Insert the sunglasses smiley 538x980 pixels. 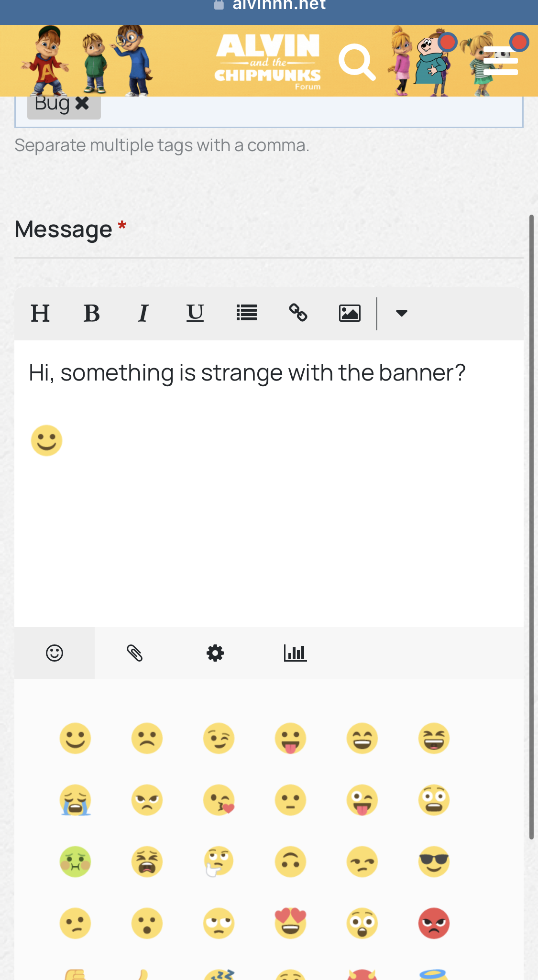point(434,862)
